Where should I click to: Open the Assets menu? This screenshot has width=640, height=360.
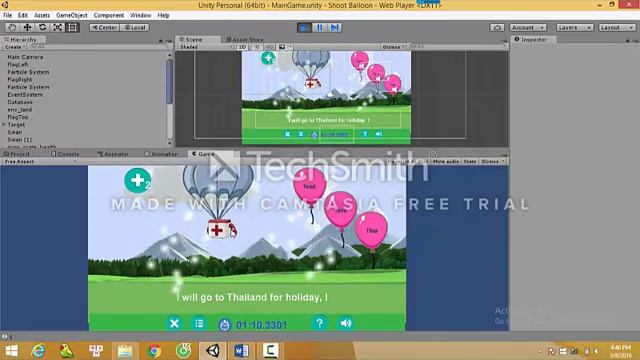(x=42, y=15)
